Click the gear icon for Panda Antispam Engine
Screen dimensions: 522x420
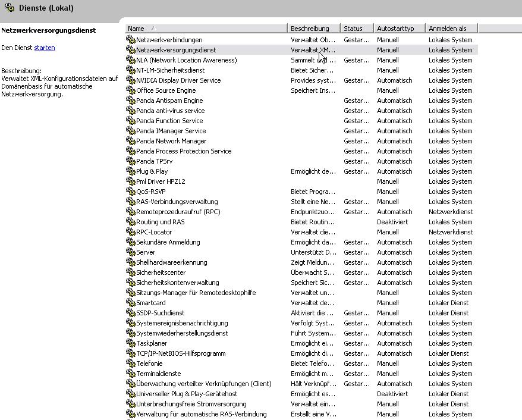click(131, 101)
